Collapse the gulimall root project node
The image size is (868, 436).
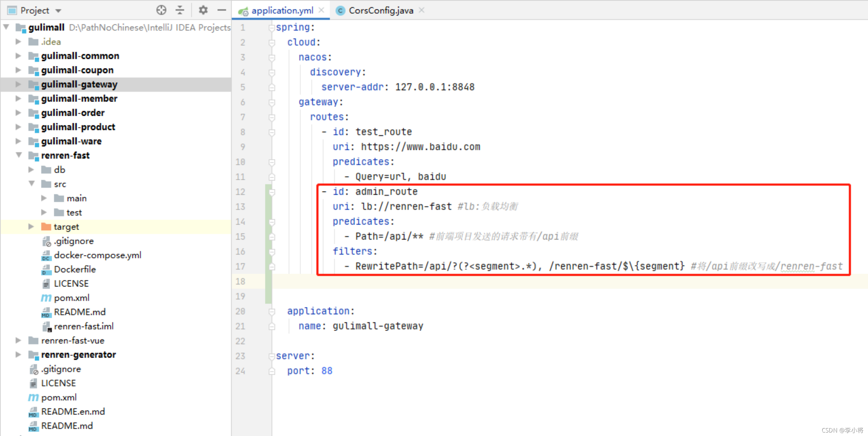click(x=6, y=27)
